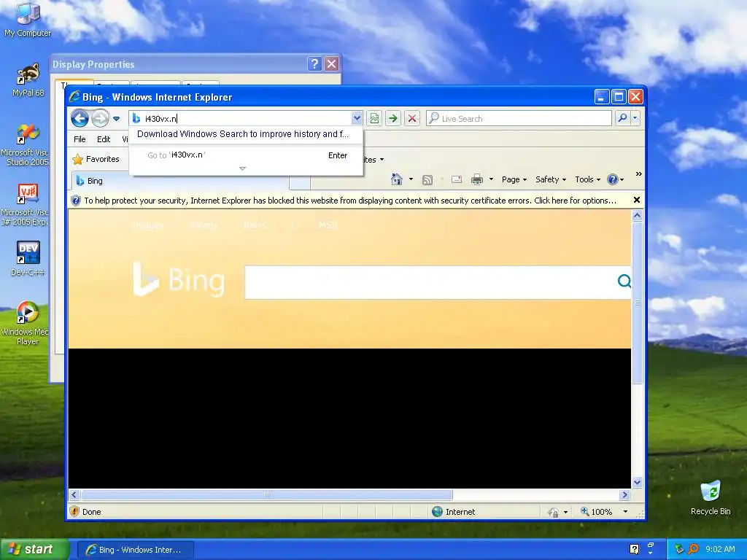This screenshot has width=747, height=560.
Task: Expand the address bar history dropdown
Action: (356, 118)
